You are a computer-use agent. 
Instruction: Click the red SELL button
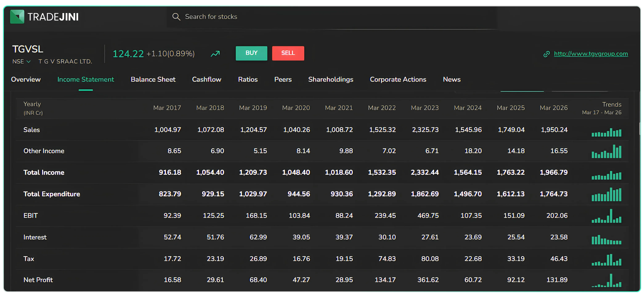(288, 53)
